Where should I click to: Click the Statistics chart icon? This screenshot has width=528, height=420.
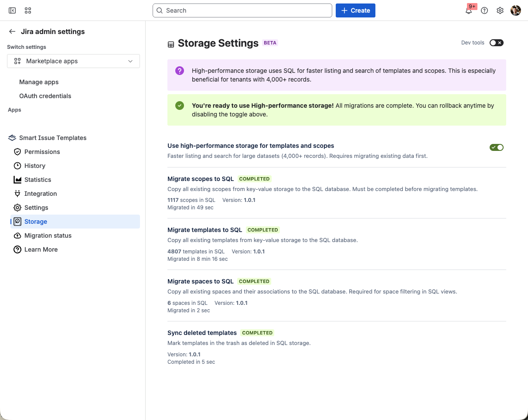pyautogui.click(x=17, y=180)
